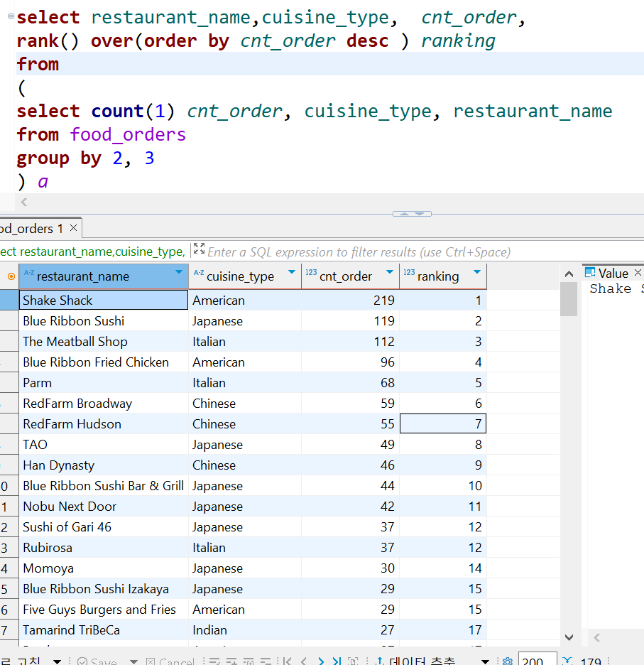The width and height of the screenshot is (644, 665).
Task: Click the Value panel scroll left arrow
Action: (x=597, y=637)
